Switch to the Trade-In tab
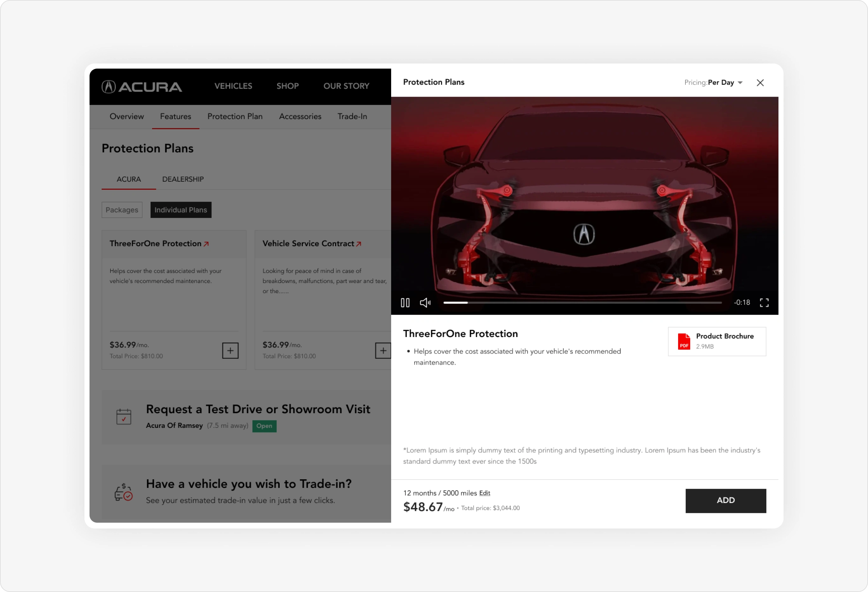 click(x=352, y=117)
